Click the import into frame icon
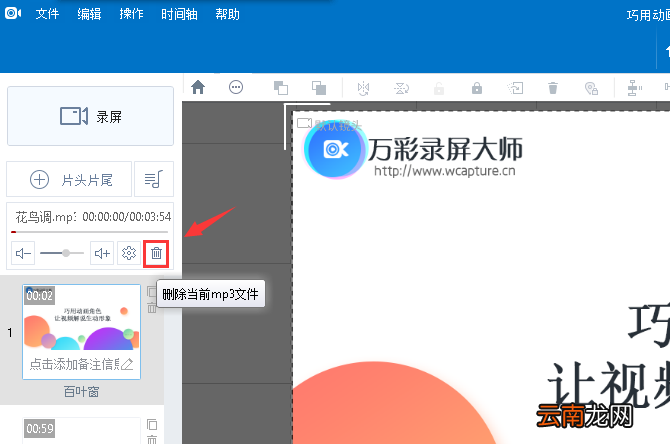The width and height of the screenshot is (670, 444). point(515,88)
